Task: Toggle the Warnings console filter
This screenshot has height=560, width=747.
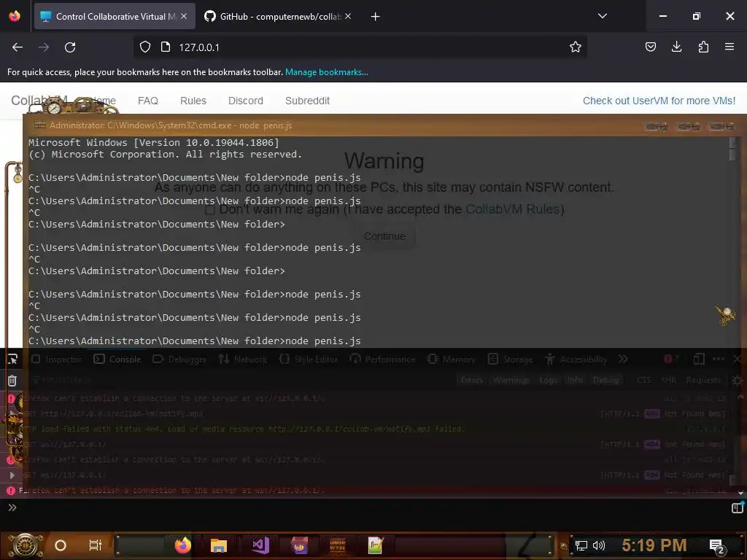Action: pos(511,379)
